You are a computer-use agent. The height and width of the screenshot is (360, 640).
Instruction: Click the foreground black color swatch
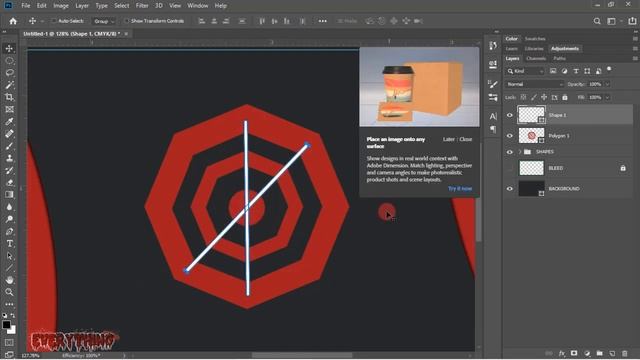click(7, 325)
